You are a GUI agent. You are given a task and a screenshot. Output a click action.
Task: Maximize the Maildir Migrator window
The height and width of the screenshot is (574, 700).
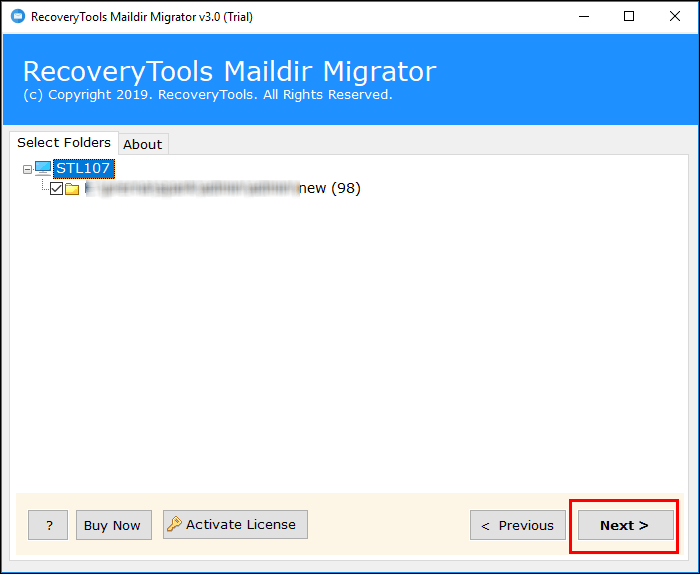pyautogui.click(x=629, y=17)
